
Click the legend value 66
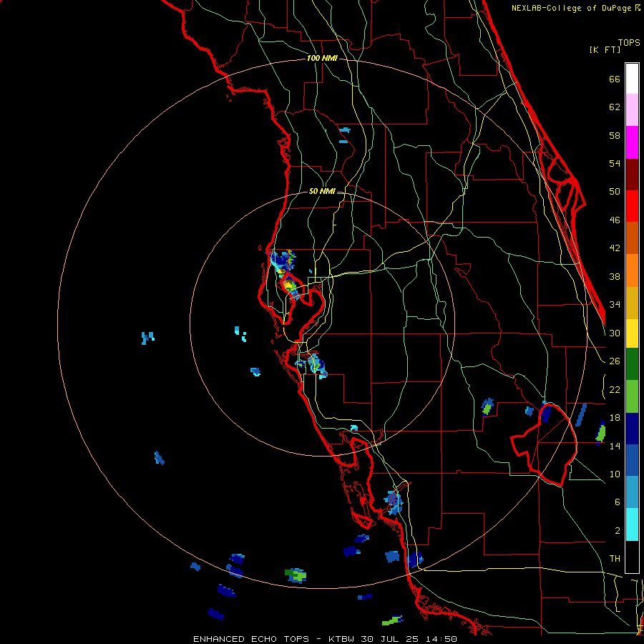click(615, 79)
